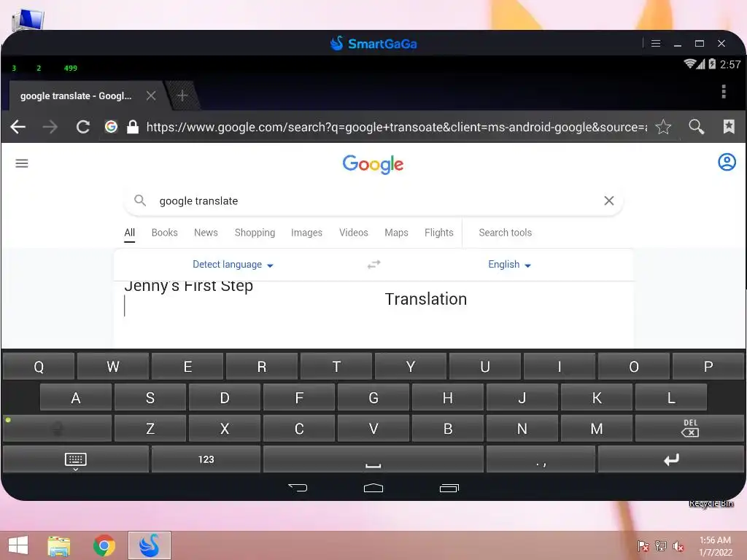Open a new tab with plus button
747x560 pixels.
[182, 96]
